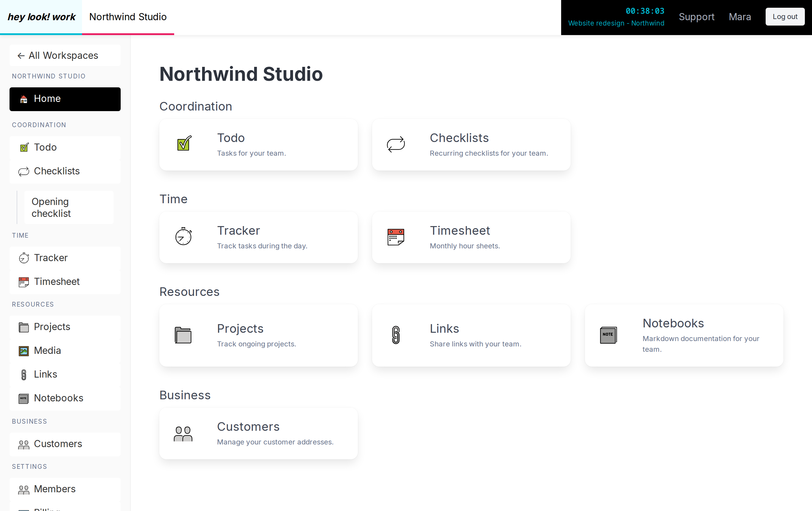Viewport: 812px width, 511px height.
Task: Click the Projects folder icon in sidebar
Action: coord(23,327)
